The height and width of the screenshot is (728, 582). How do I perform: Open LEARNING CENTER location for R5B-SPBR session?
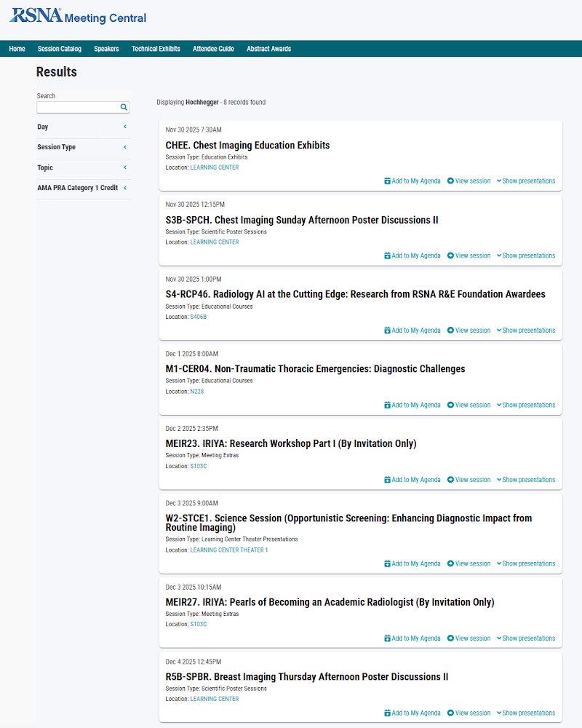click(x=215, y=699)
